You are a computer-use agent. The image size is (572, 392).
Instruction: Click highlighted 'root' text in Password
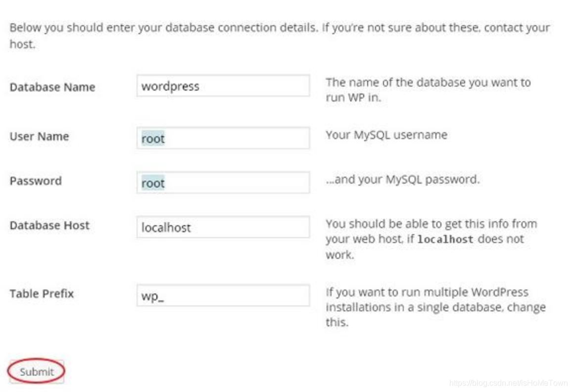click(x=153, y=183)
